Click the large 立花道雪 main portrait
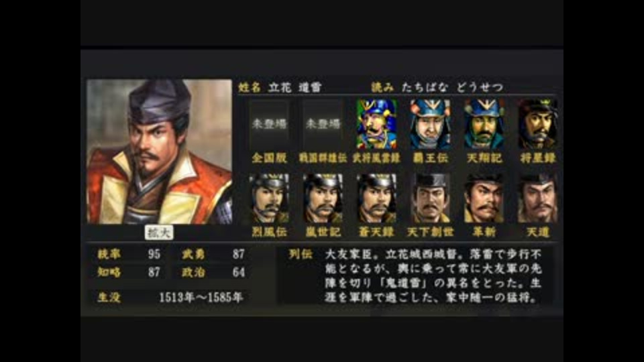Viewport: 644px width, 362px height. [x=160, y=152]
